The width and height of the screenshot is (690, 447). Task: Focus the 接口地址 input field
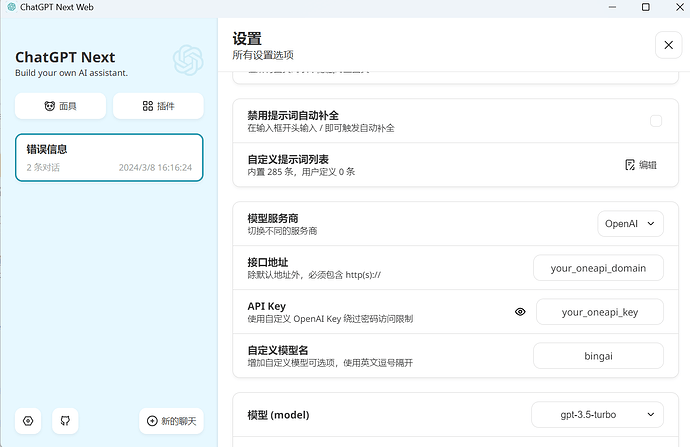598,268
